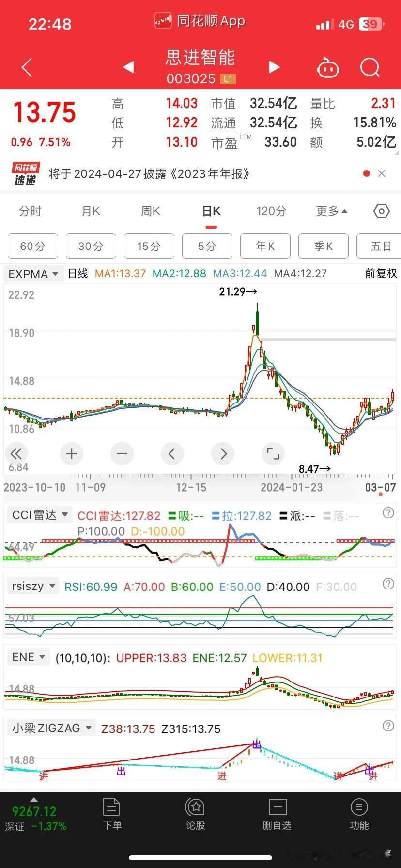Select the 日K tab
Screen dimensions: 401x868
tap(211, 211)
